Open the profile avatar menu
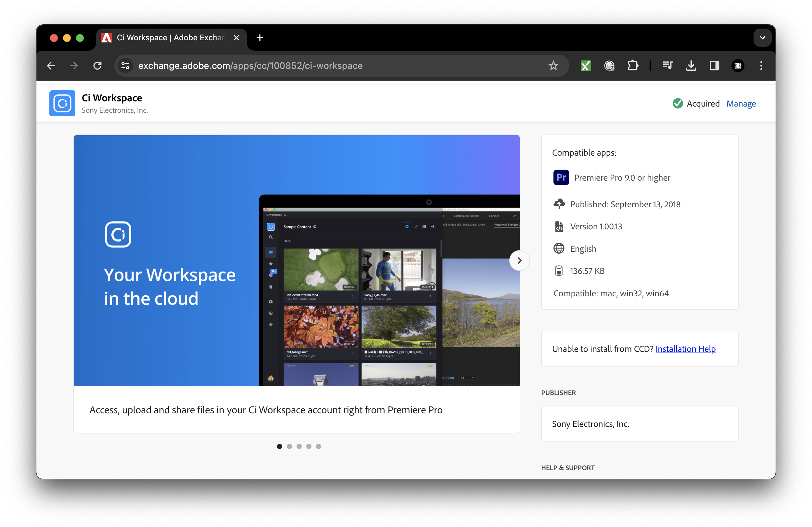This screenshot has height=527, width=812. [x=738, y=66]
